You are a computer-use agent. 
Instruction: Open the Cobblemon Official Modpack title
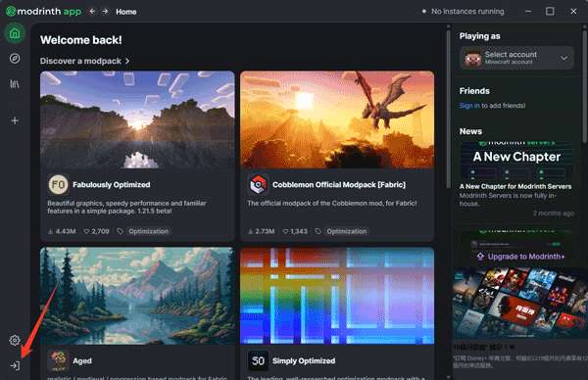pyautogui.click(x=339, y=185)
